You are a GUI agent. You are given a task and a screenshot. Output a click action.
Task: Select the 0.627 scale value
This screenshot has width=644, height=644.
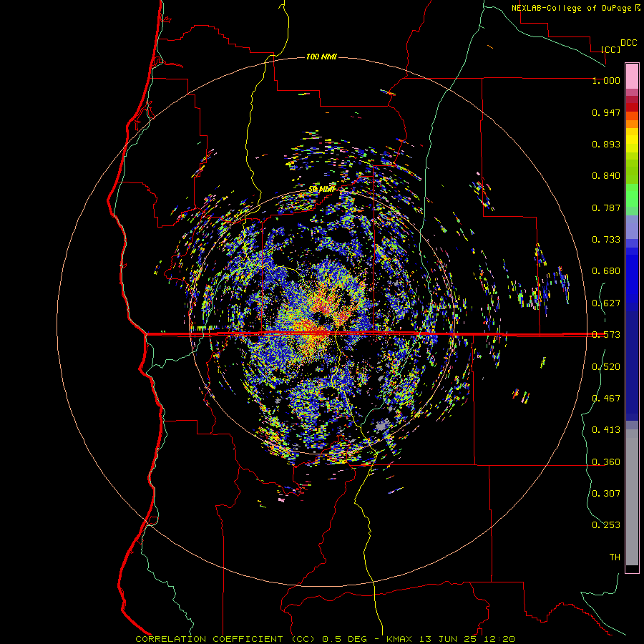tap(606, 303)
